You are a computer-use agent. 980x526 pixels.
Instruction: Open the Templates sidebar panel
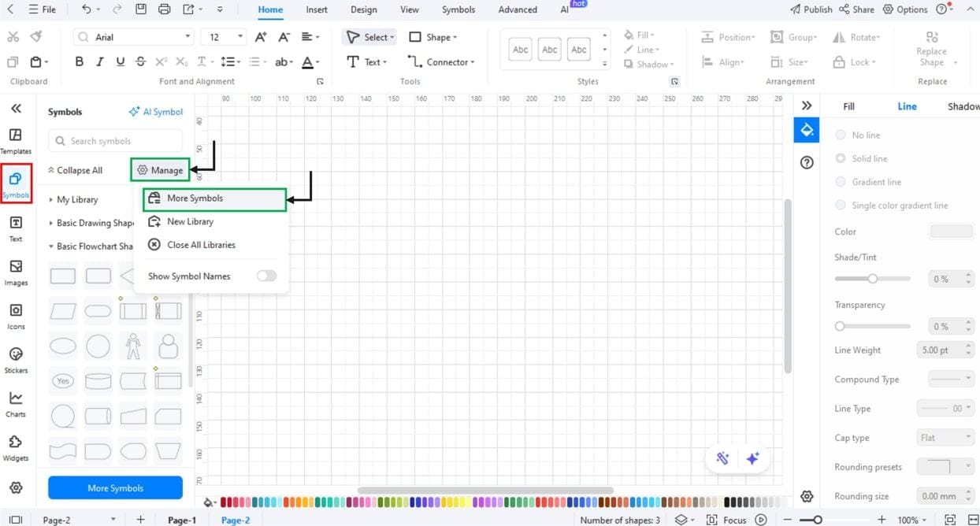point(16,141)
